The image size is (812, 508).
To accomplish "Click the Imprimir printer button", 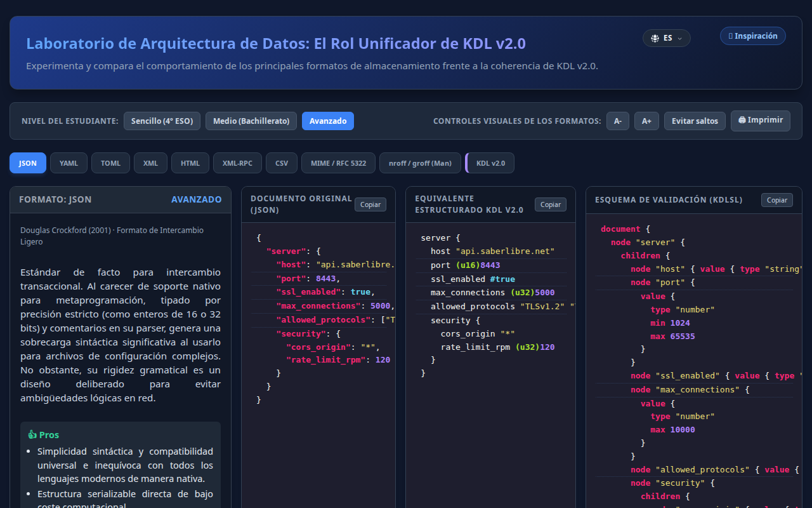I will pyautogui.click(x=761, y=121).
